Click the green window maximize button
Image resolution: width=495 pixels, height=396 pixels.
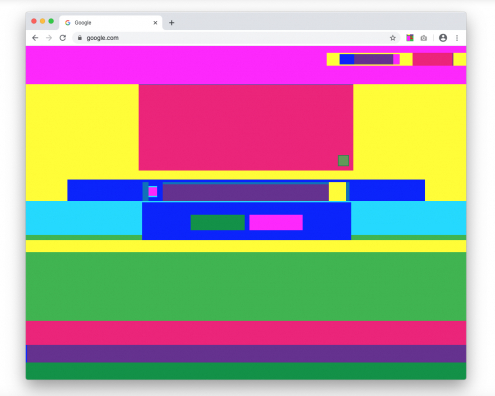coord(51,21)
